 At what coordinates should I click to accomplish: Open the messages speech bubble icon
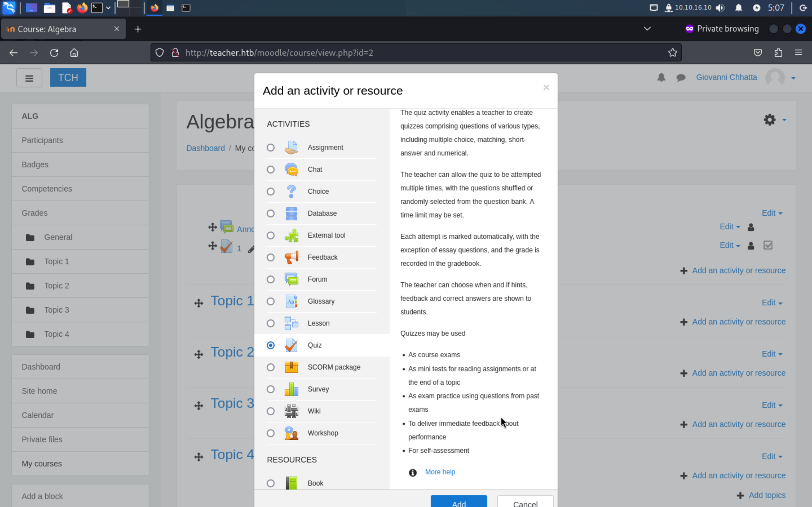(680, 78)
